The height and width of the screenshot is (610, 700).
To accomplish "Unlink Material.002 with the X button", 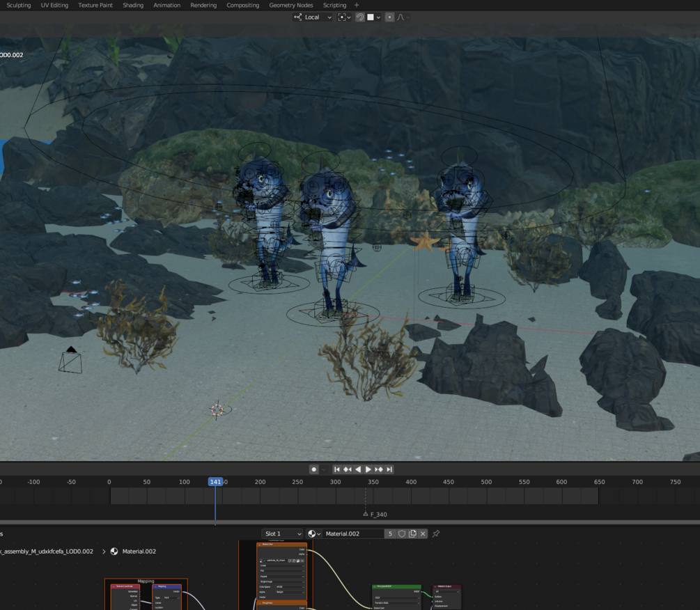I will coord(423,533).
